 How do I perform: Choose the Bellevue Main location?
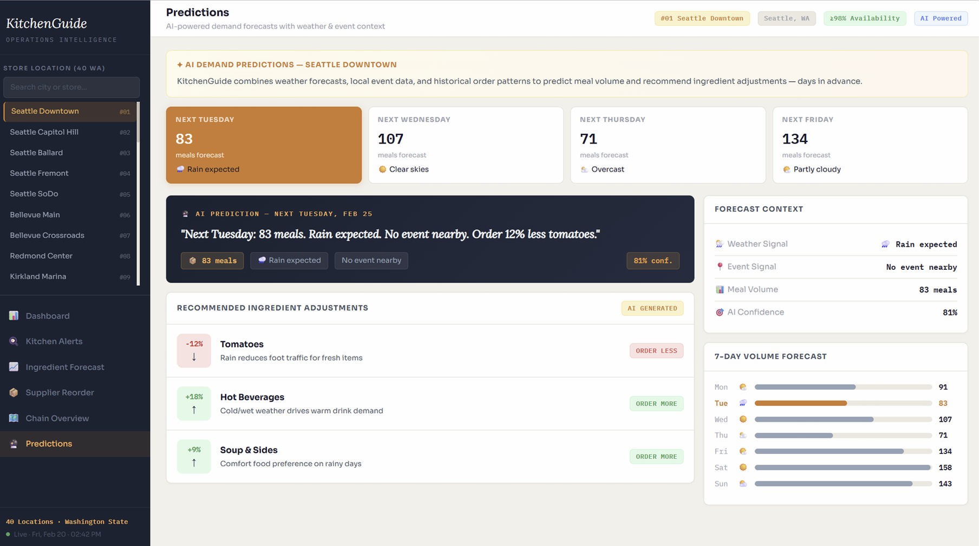point(70,214)
